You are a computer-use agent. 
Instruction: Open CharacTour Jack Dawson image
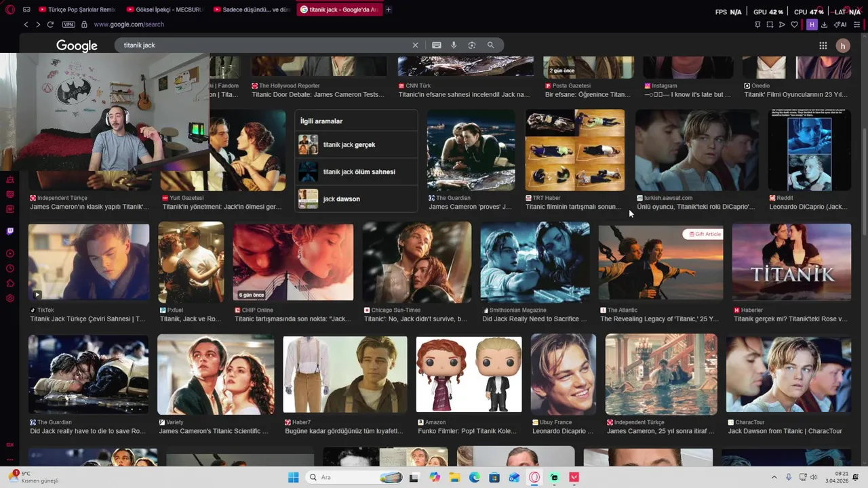(x=788, y=374)
